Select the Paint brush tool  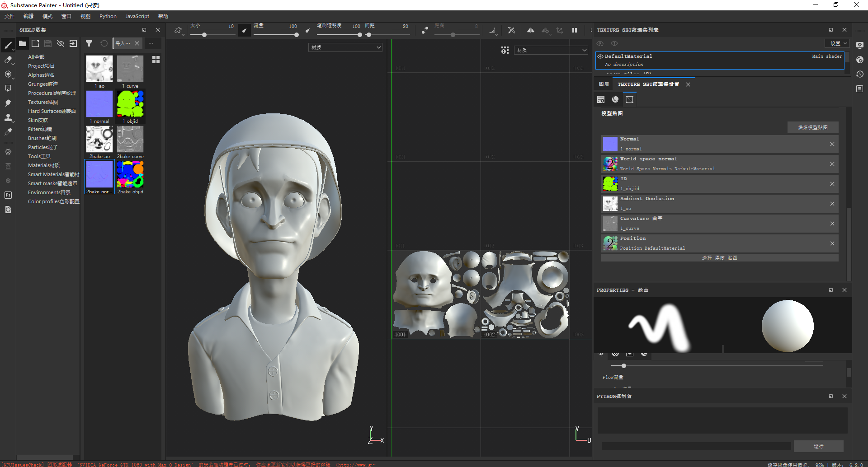click(8, 45)
